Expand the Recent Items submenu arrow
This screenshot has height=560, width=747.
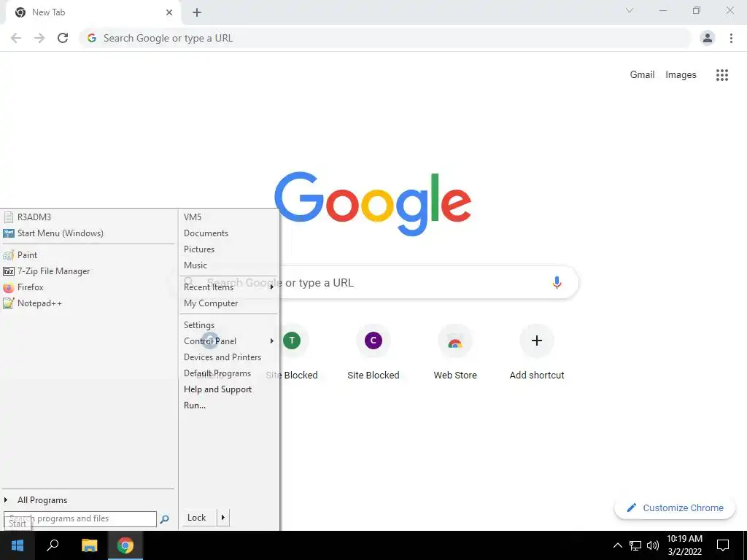[271, 287]
